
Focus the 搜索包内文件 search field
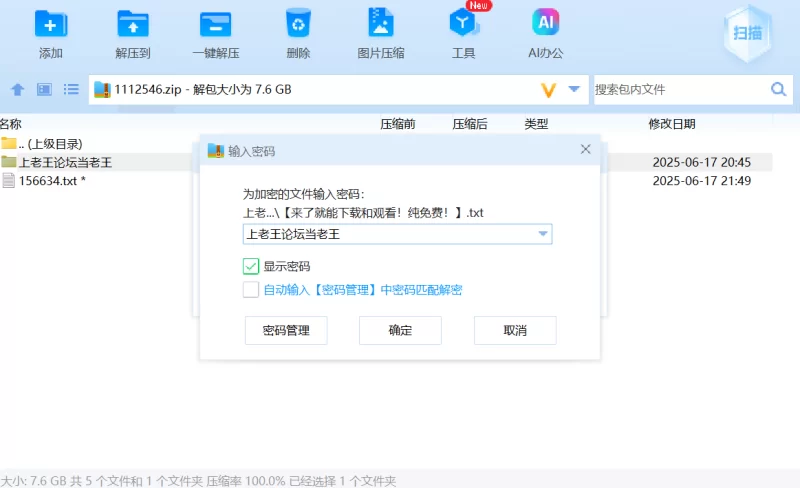pyautogui.click(x=681, y=90)
